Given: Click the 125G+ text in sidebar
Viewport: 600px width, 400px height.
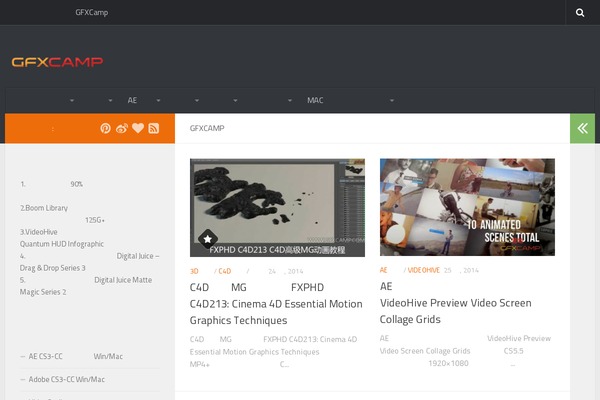Looking at the screenshot, I should (95, 220).
